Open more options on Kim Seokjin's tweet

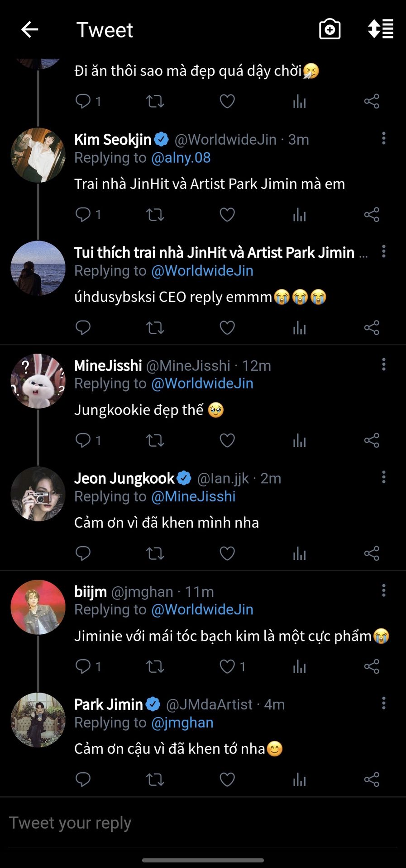(x=384, y=138)
